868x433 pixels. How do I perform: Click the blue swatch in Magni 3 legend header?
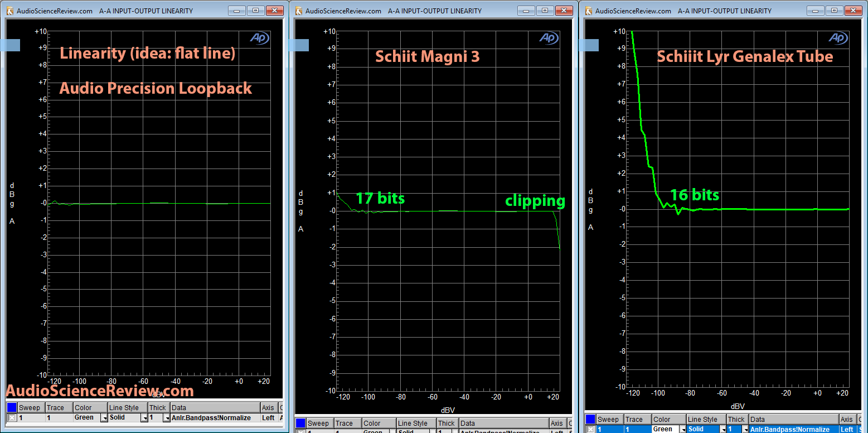coord(301,424)
